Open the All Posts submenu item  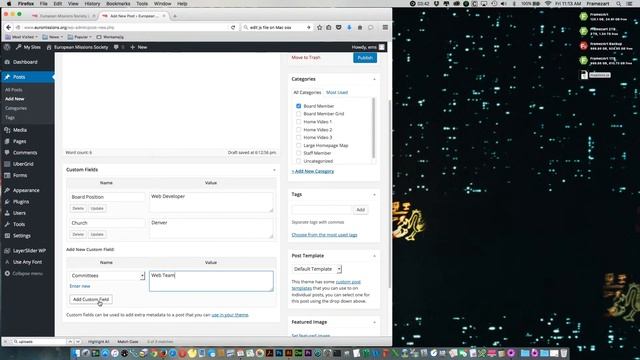click(x=13, y=90)
